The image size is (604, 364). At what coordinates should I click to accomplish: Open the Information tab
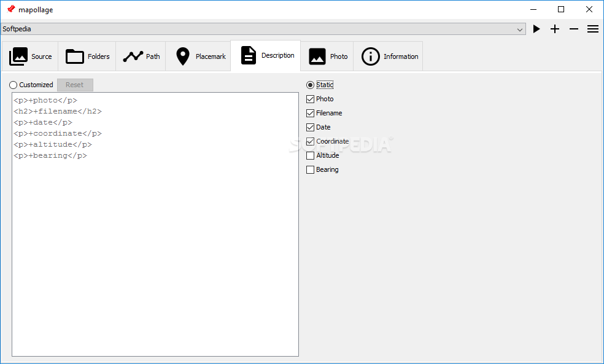click(x=389, y=56)
